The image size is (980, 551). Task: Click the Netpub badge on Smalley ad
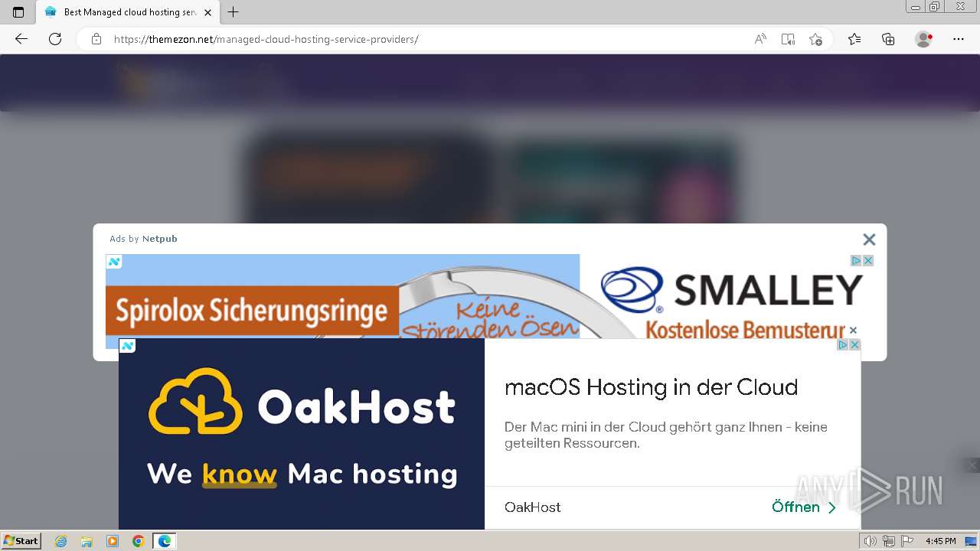pos(114,262)
